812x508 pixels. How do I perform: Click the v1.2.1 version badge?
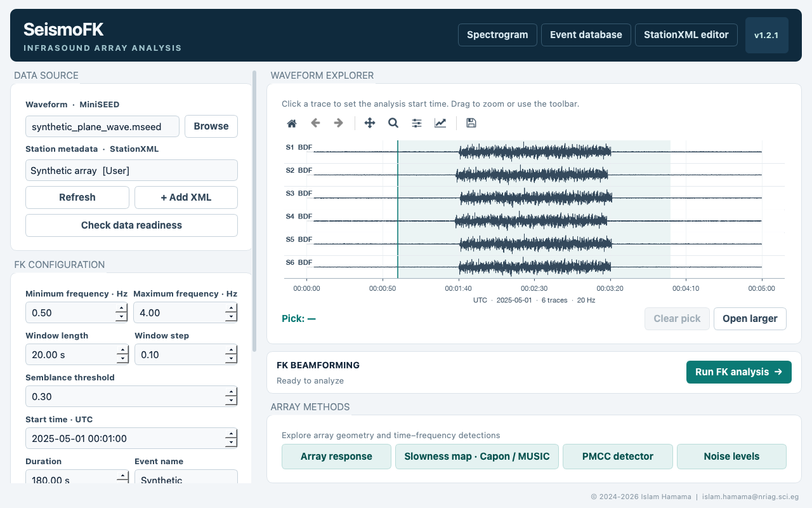point(766,36)
